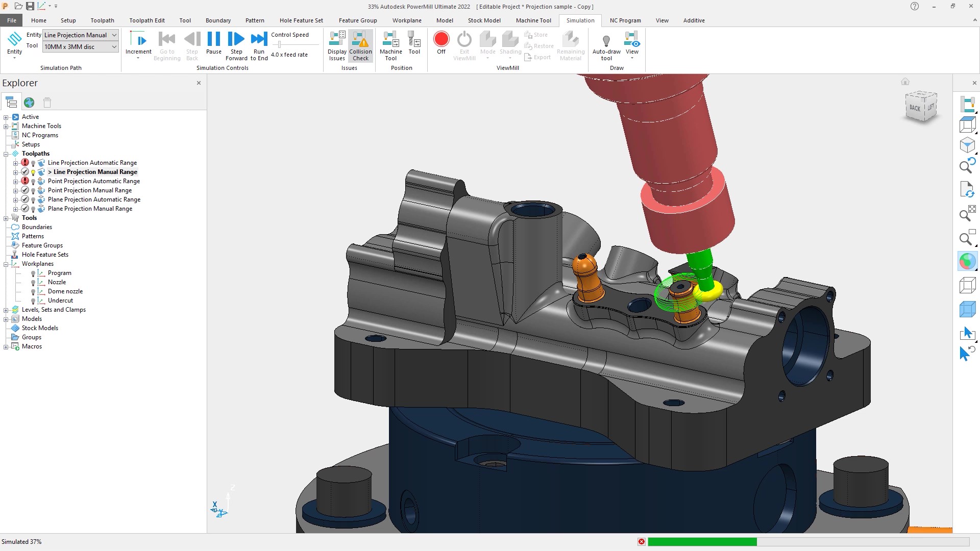This screenshot has height=551, width=980.
Task: Run simulation to End
Action: coord(259,46)
